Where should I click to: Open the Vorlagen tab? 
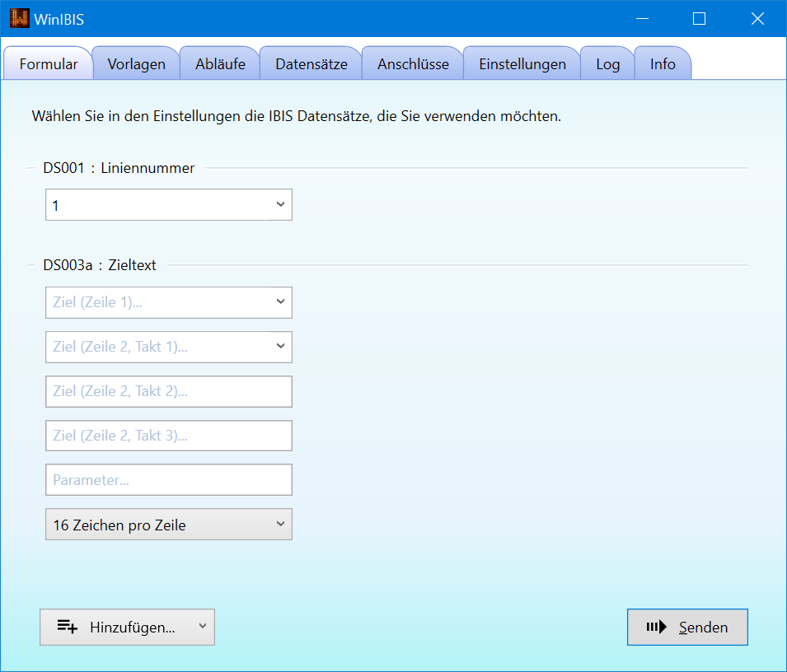point(136,63)
